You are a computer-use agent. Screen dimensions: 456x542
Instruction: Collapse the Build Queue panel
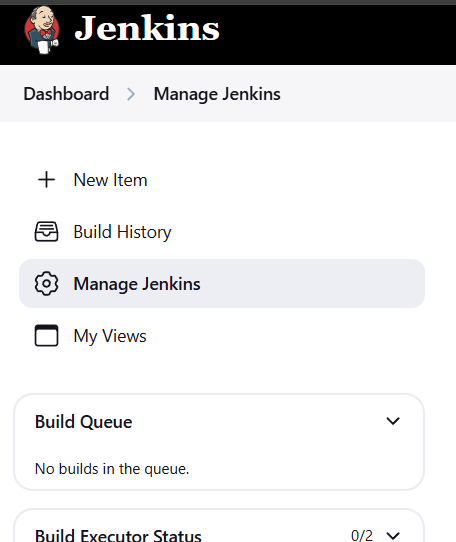click(x=393, y=421)
